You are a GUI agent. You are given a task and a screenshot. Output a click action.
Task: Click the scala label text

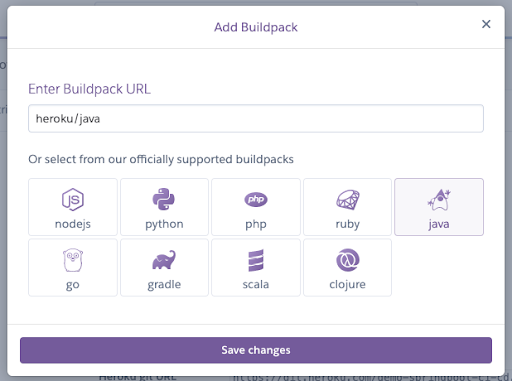(x=256, y=284)
